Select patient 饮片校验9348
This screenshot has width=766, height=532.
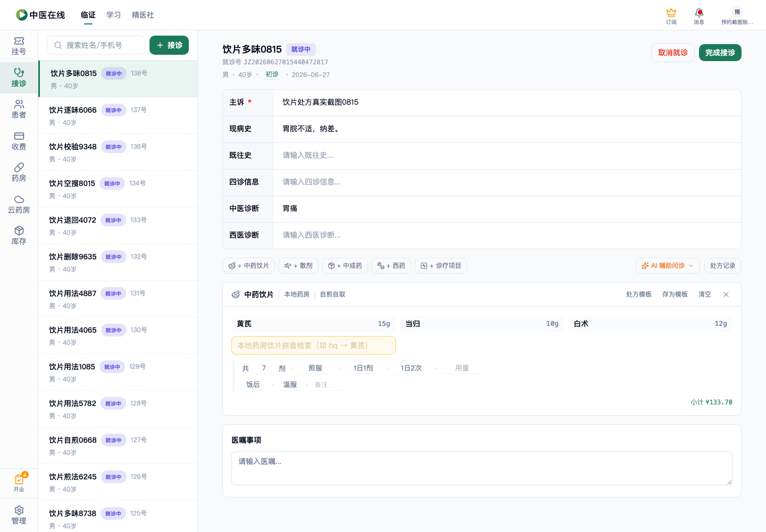pos(118,152)
